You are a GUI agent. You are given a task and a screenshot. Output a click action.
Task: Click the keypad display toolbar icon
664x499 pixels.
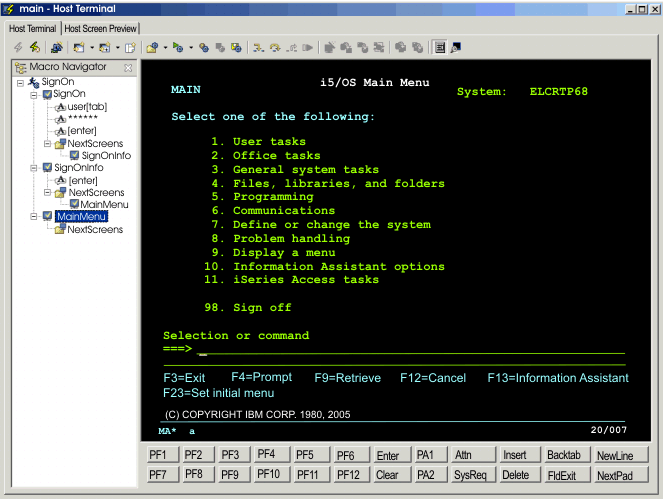pos(439,47)
